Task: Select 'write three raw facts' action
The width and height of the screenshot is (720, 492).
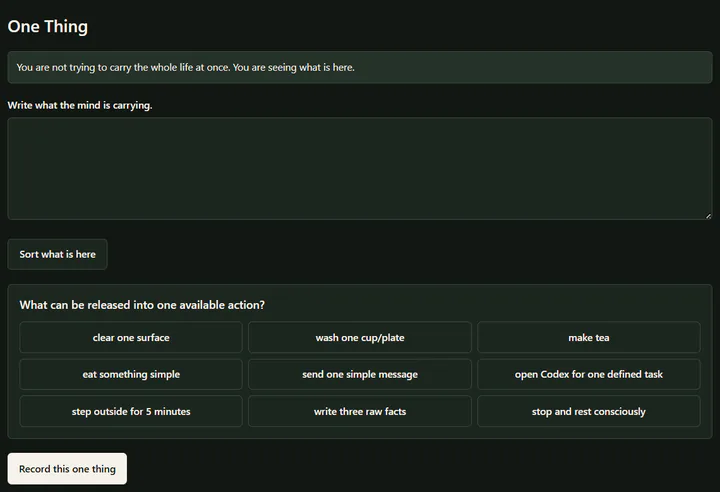Action: pos(360,412)
